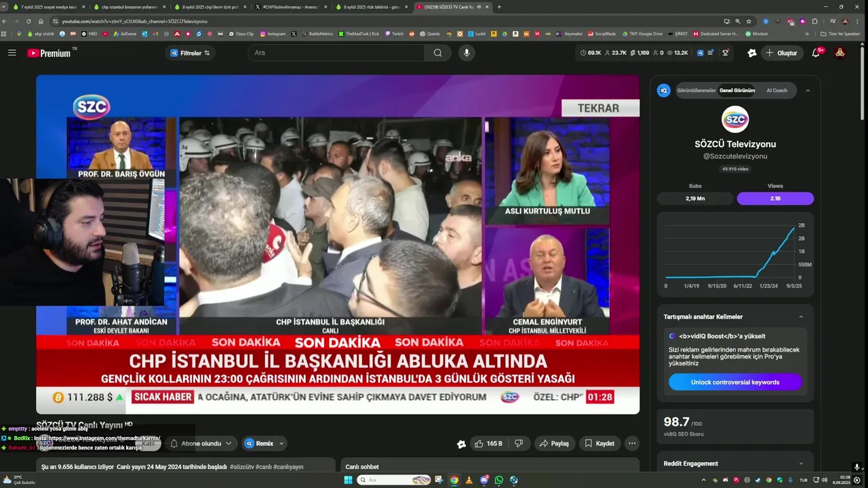Open the YouTube notifications bell
This screenshot has height=488, width=868.
(816, 53)
